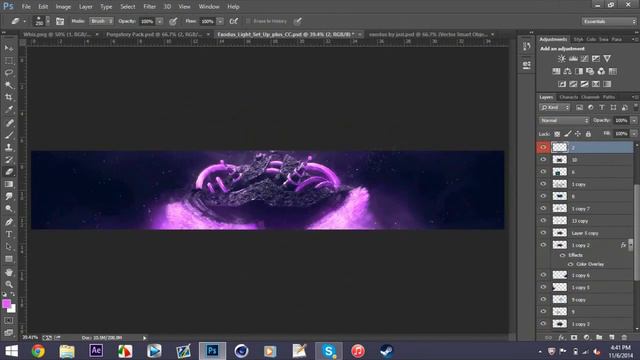Image resolution: width=640 pixels, height=360 pixels.
Task: Hide the layer named 10
Action: [543, 160]
